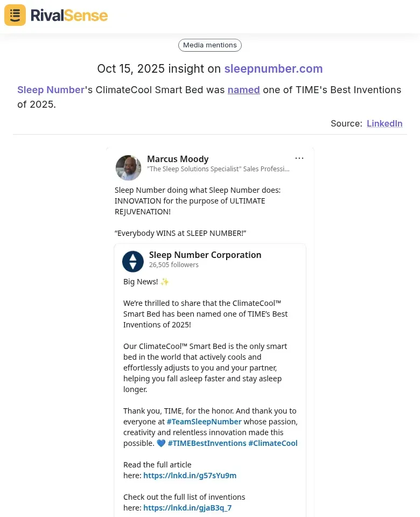
Task: Select the Media mentions tag
Action: [210, 45]
